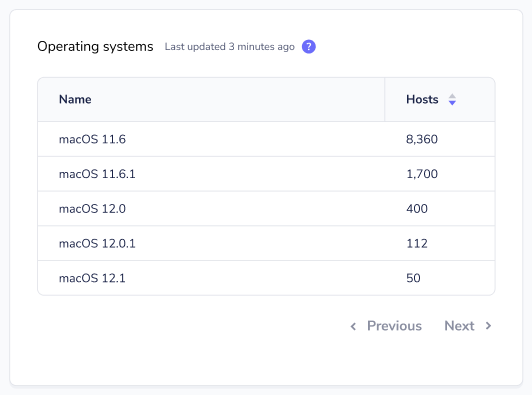Select the macOS 11.6 row name
The height and width of the screenshot is (395, 532).
[92, 139]
